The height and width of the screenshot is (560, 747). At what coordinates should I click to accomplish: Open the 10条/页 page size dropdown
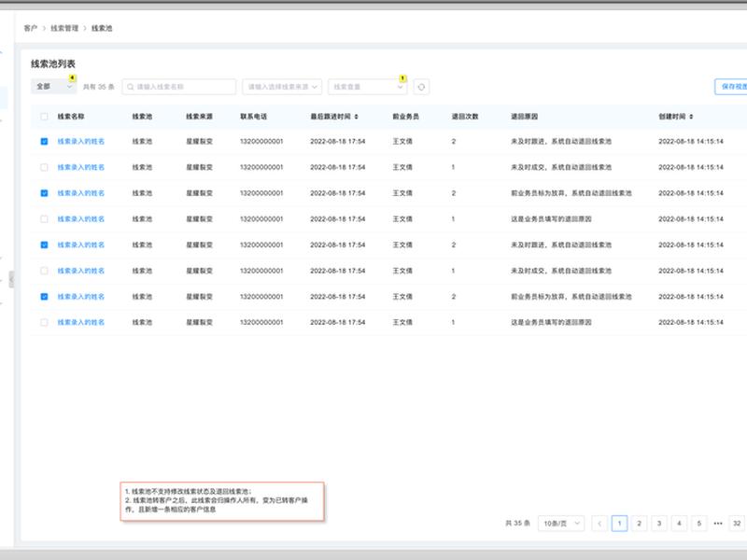[x=561, y=524]
